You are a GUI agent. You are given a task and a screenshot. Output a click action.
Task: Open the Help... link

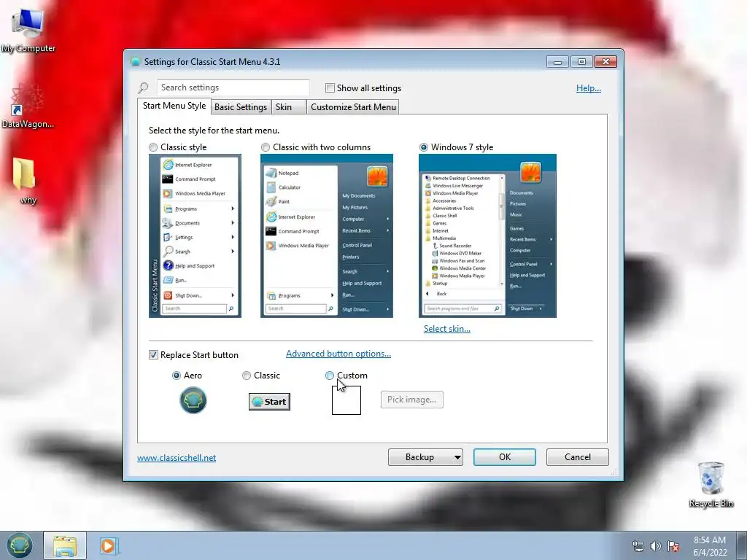[589, 88]
